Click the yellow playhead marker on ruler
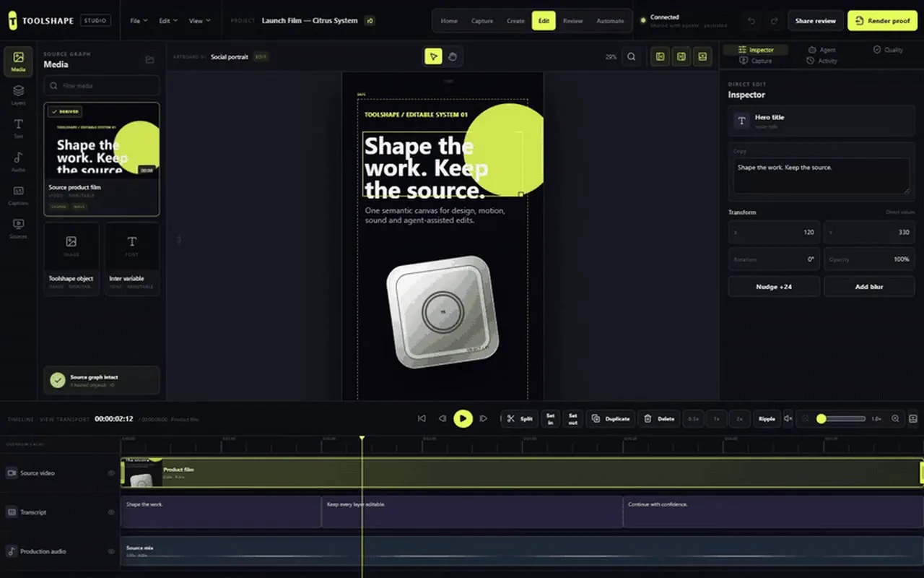924x578 pixels. [362, 438]
